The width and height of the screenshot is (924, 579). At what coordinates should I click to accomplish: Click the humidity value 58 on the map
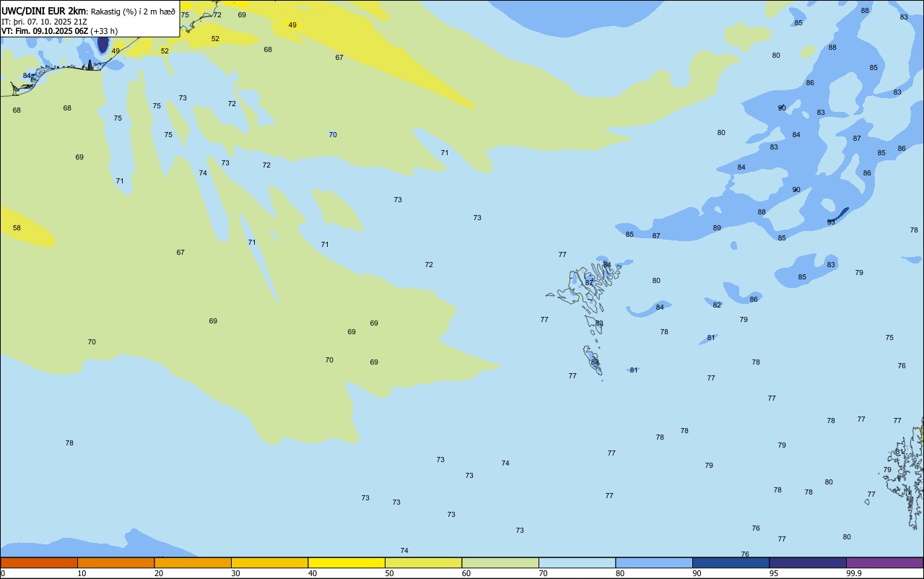[x=17, y=228]
